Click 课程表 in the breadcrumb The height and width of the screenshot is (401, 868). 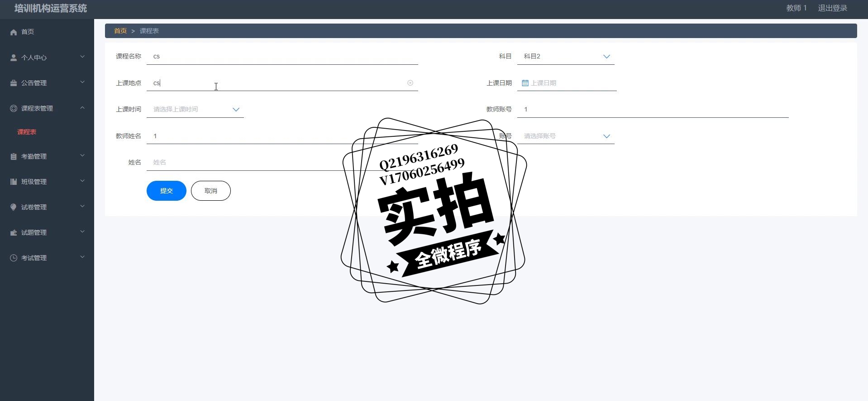pos(149,31)
